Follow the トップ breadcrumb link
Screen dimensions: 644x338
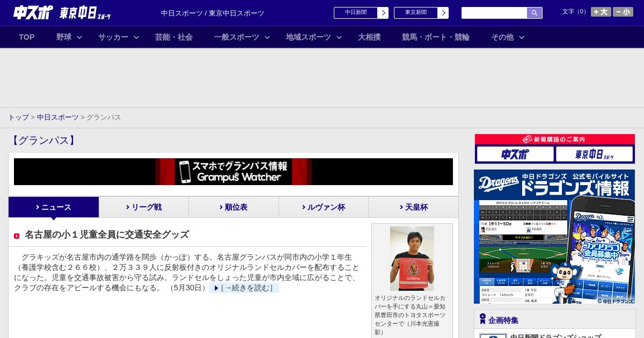18,117
